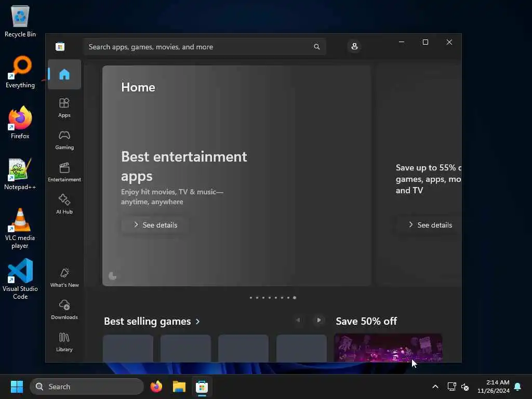Select the Visual Studio Code shortcut
Image resolution: width=532 pixels, height=399 pixels.
click(20, 279)
